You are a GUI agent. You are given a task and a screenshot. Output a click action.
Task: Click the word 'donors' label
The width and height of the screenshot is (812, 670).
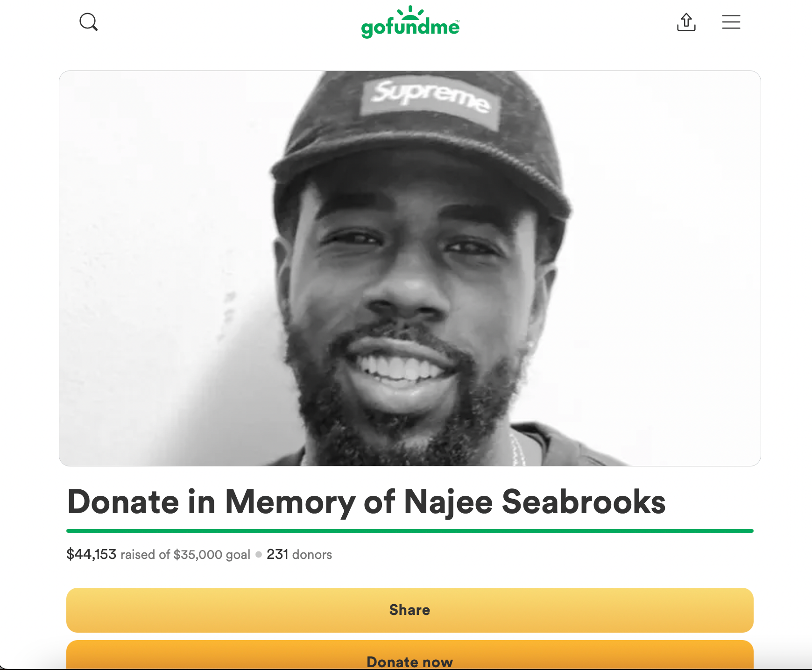click(x=312, y=555)
